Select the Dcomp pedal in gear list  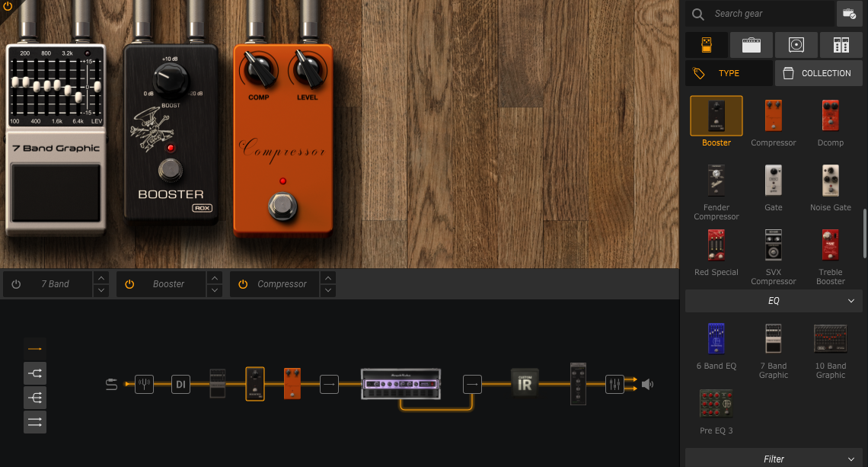click(x=831, y=121)
